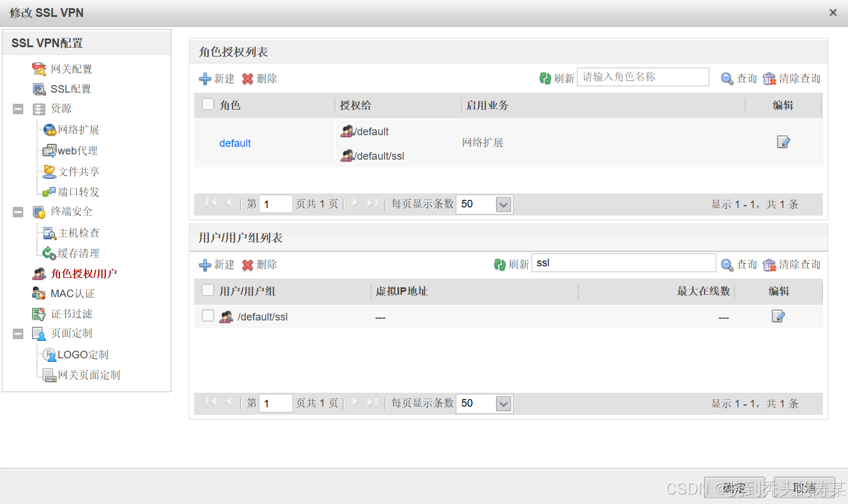The height and width of the screenshot is (504, 848).
Task: Open 缓存清理 cache cleanup icon
Action: (50, 253)
